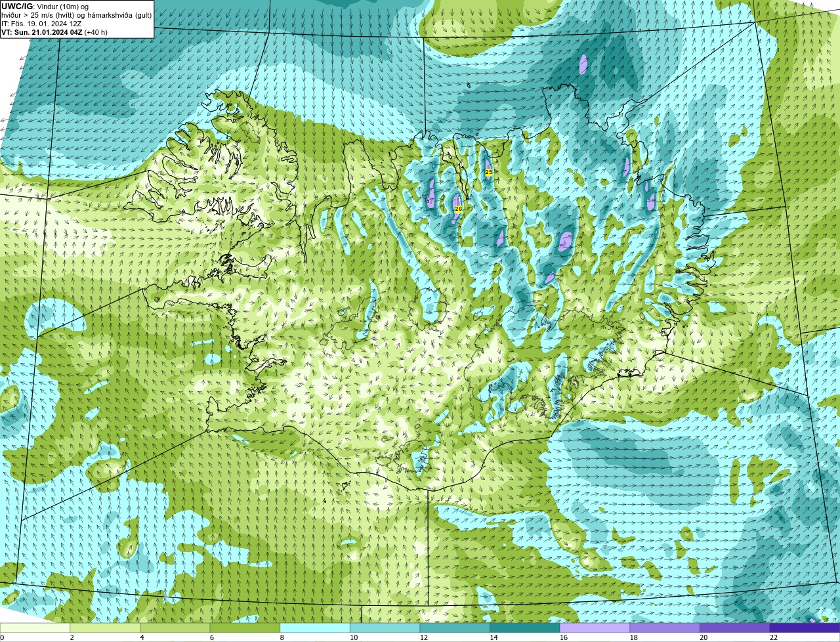
Task: Click the 20–22 m/s violet legend swatch
Action: click(735, 628)
